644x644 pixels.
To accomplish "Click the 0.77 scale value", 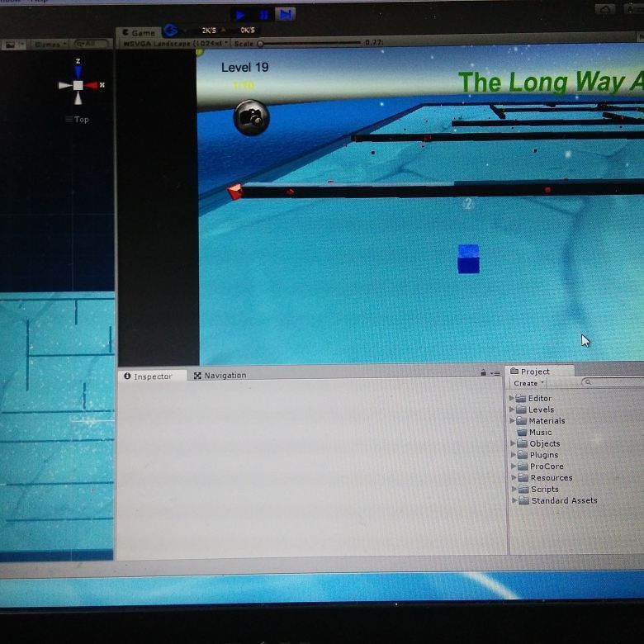I will pos(374,42).
